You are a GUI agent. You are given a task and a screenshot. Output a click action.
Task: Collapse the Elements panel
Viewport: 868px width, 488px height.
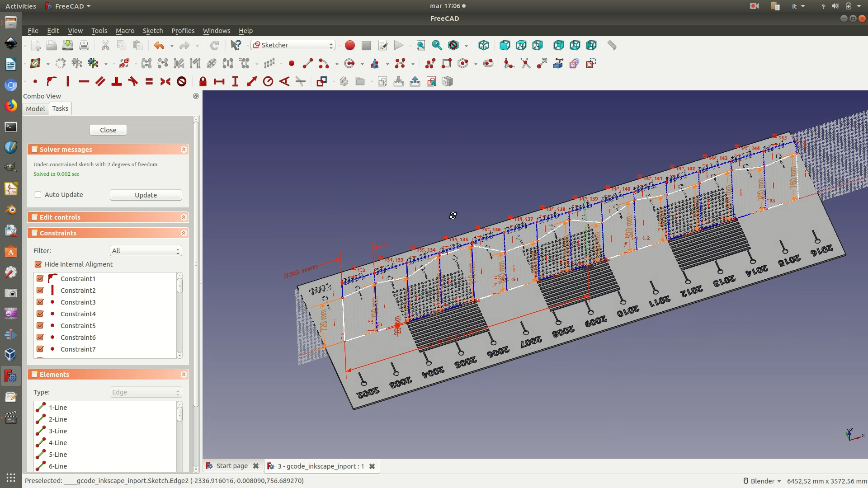184,375
